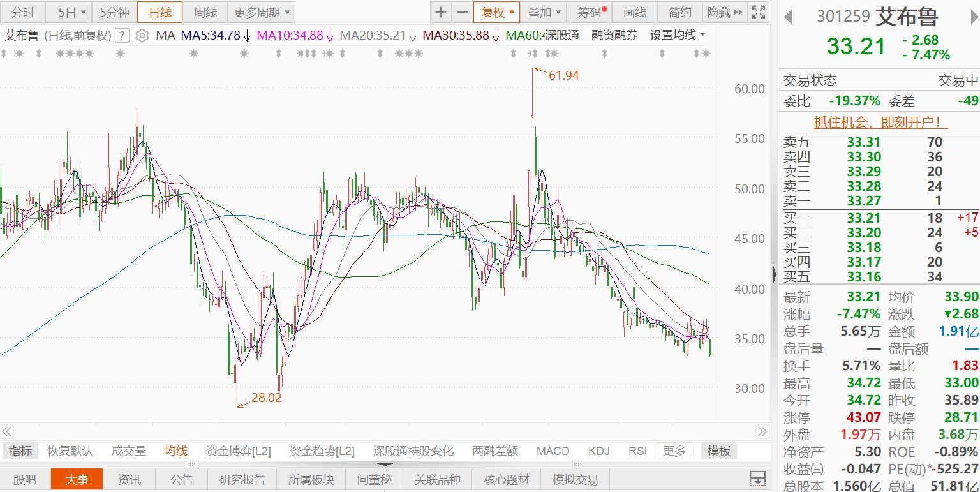Zoom in chart with plus button
Screen dimensions: 980x492
pos(441,12)
